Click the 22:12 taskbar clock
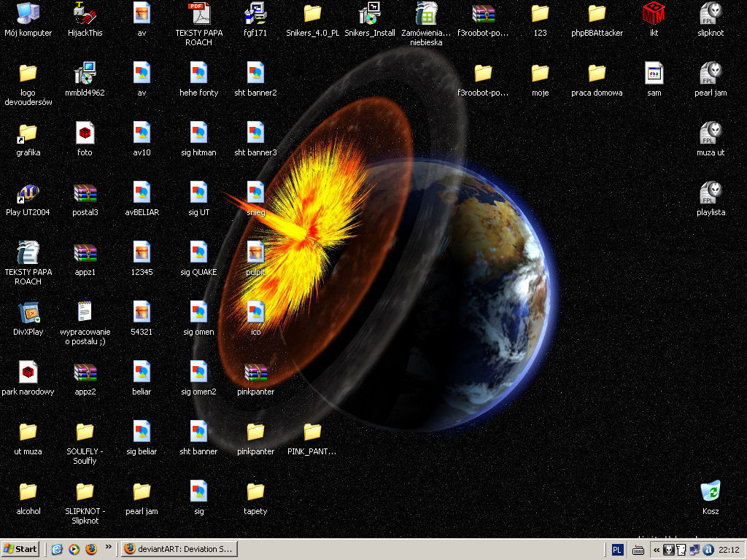This screenshot has width=747, height=560. tap(729, 550)
